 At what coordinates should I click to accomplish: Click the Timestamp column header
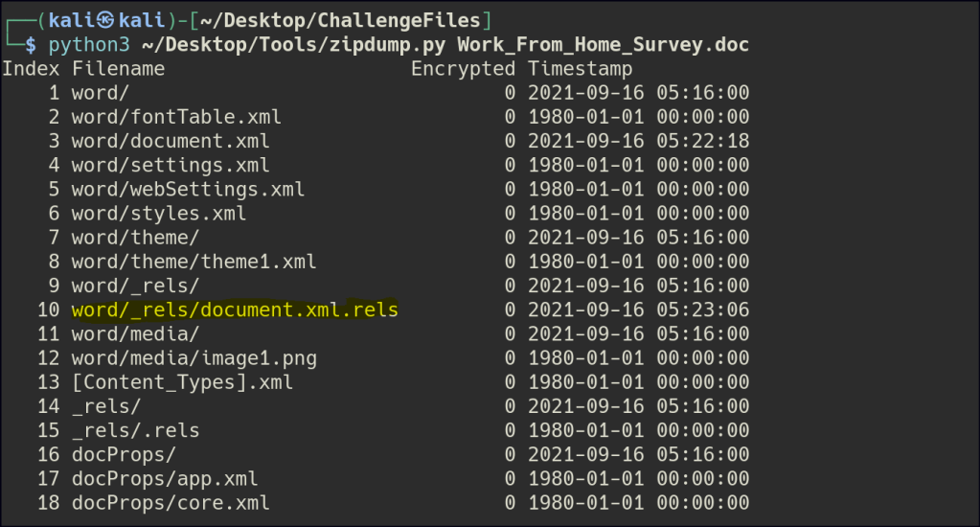pyautogui.click(x=580, y=68)
